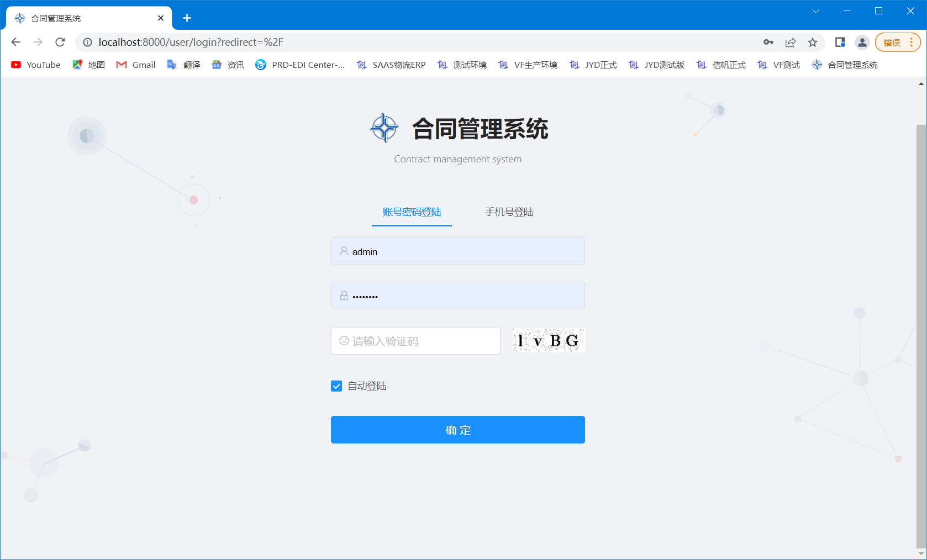The height and width of the screenshot is (560, 927).
Task: Click the 请输入验证码 captcha field
Action: coord(415,341)
